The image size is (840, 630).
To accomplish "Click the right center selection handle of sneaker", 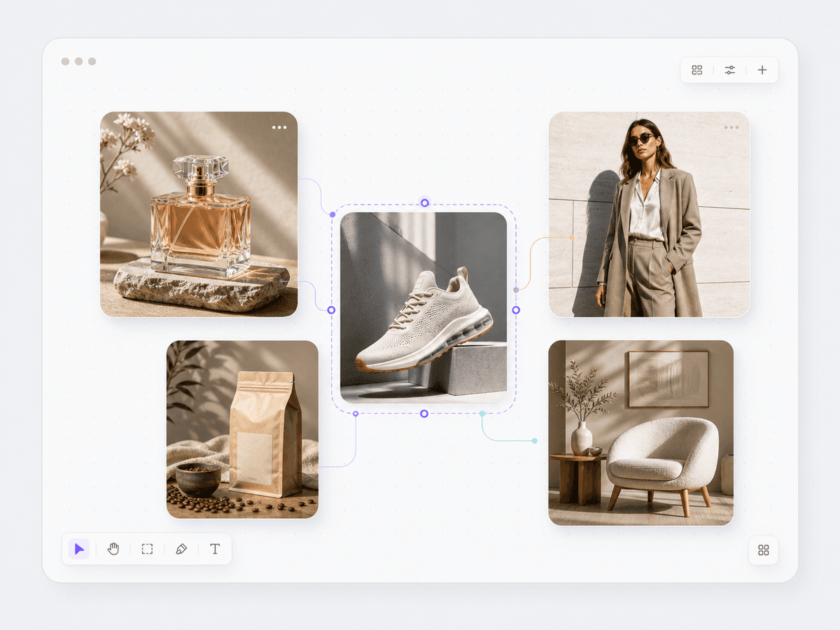I will tap(516, 309).
